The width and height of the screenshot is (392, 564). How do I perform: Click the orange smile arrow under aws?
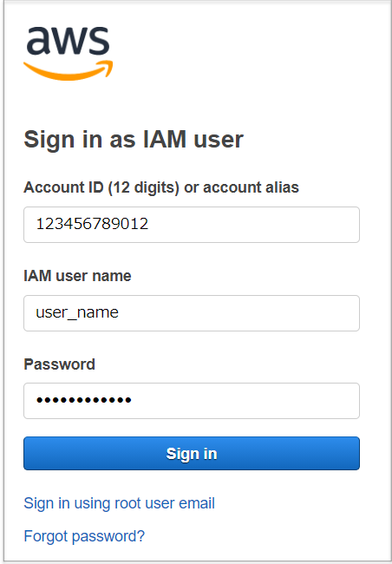click(x=68, y=70)
